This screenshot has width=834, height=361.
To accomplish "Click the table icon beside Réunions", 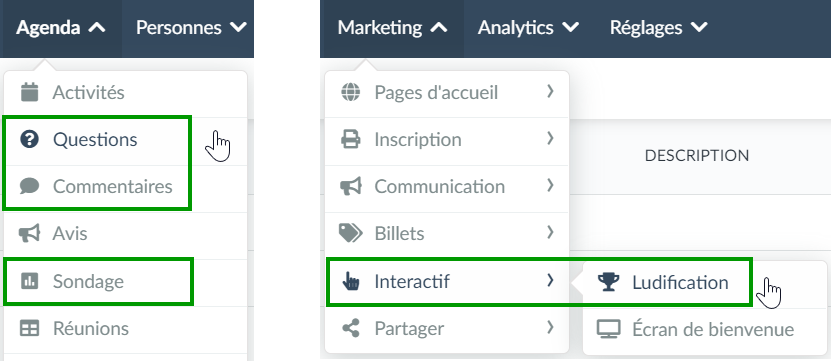I will coord(29,328).
